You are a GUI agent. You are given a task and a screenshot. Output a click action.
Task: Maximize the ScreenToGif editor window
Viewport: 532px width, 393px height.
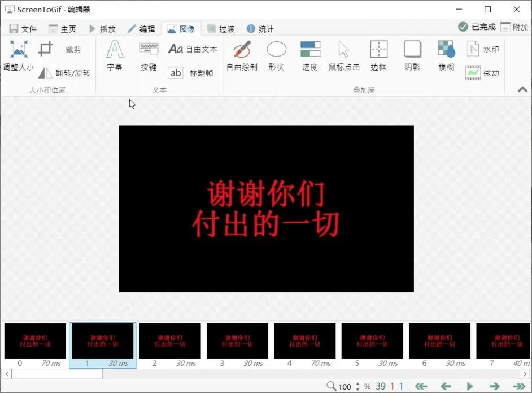point(487,10)
